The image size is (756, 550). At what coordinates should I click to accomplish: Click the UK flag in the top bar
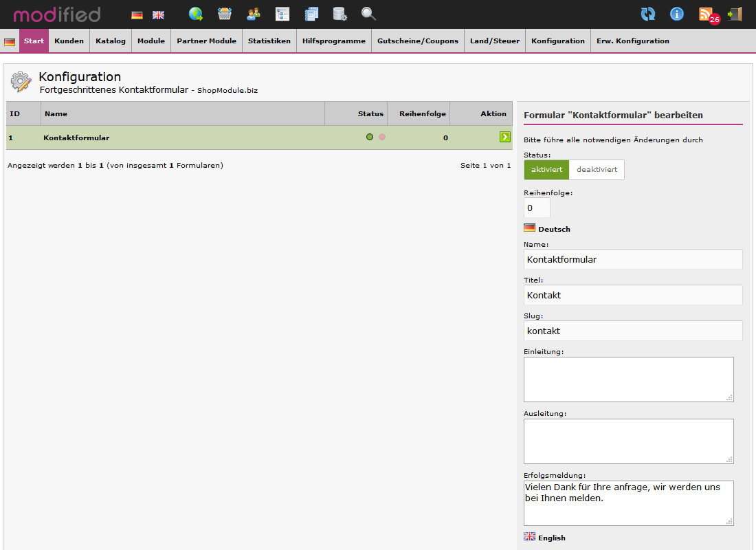tap(158, 14)
